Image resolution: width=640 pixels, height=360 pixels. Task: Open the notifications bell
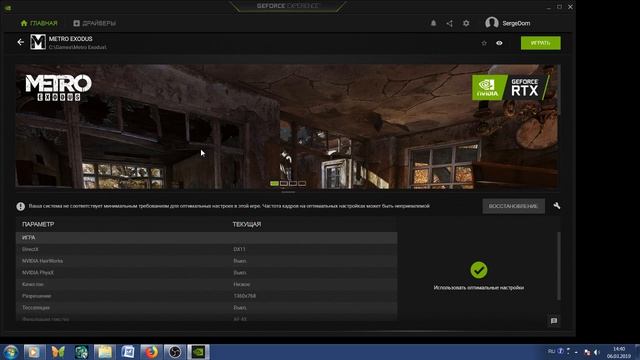pyautogui.click(x=433, y=23)
